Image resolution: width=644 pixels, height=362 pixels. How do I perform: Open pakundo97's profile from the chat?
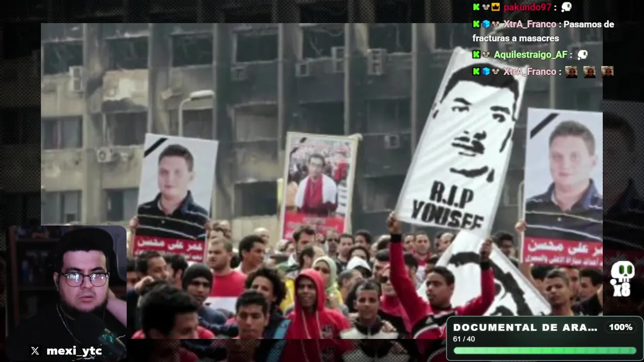pos(528,8)
